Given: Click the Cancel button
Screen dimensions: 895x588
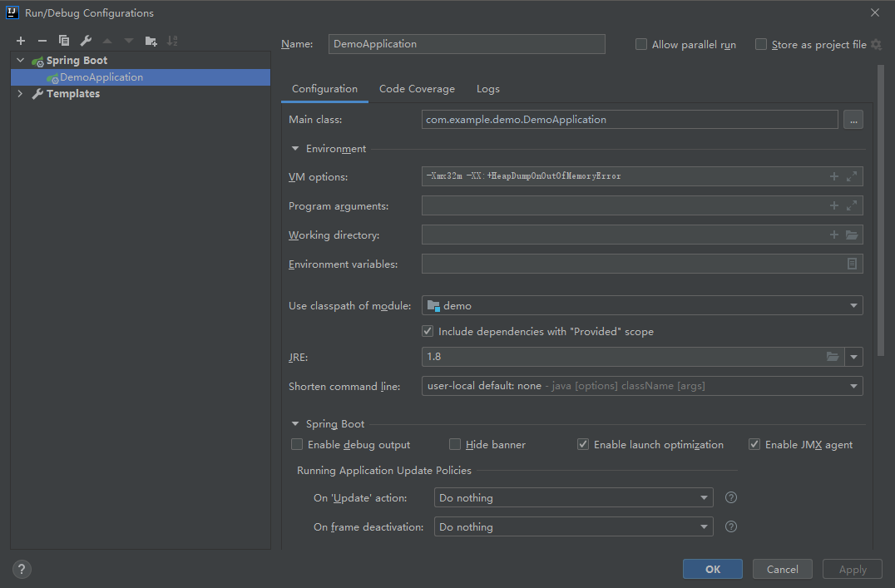Looking at the screenshot, I should pyautogui.click(x=783, y=570).
